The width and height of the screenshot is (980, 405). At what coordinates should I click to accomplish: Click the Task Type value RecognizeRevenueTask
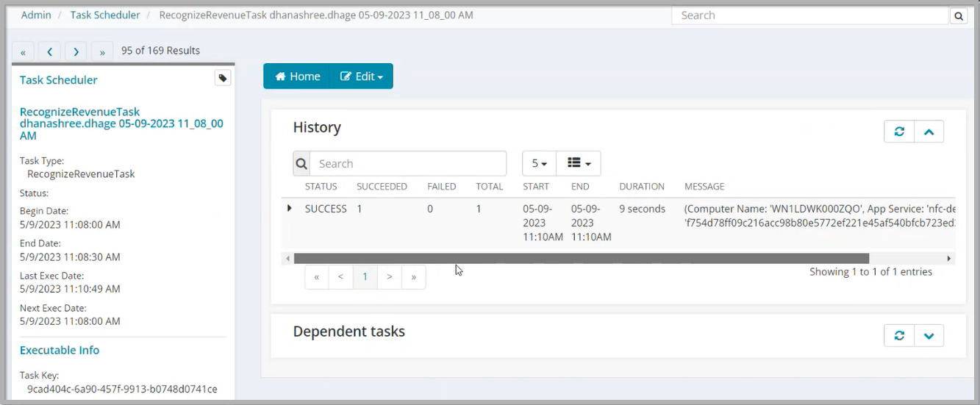coord(81,174)
